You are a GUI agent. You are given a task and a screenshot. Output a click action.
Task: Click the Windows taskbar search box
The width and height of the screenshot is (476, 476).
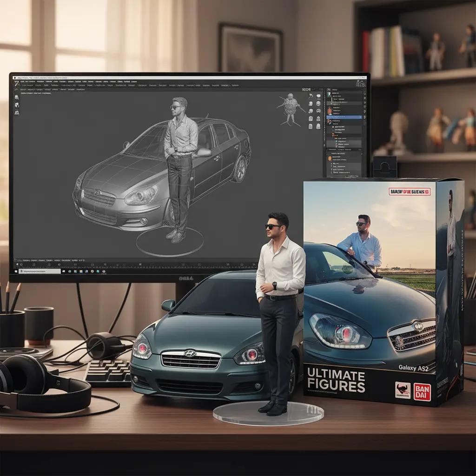click(x=40, y=271)
